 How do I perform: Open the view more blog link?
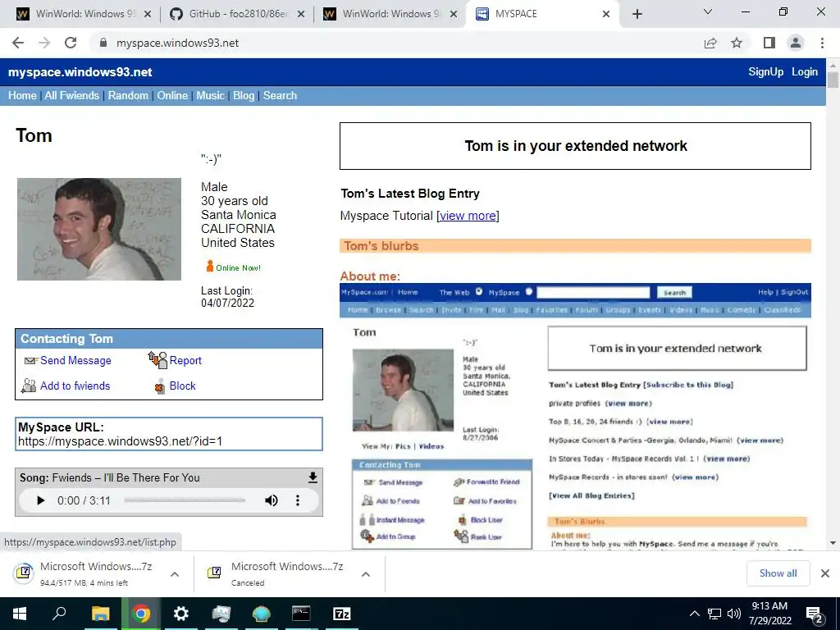point(468,216)
